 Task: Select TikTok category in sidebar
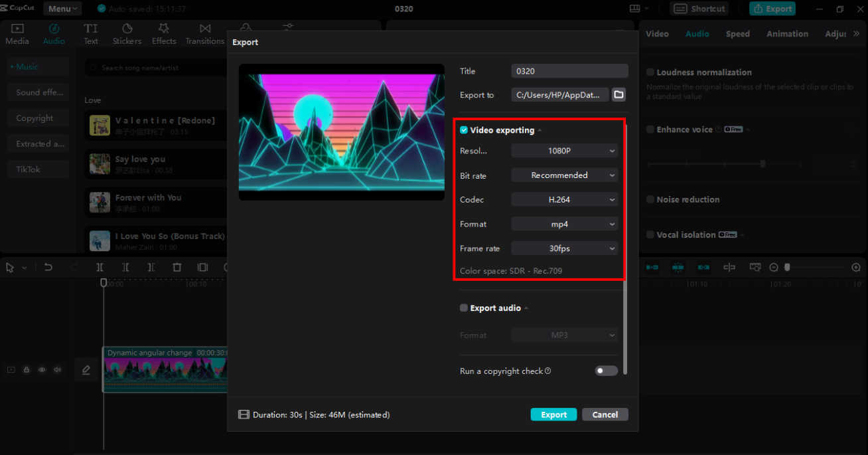click(38, 169)
